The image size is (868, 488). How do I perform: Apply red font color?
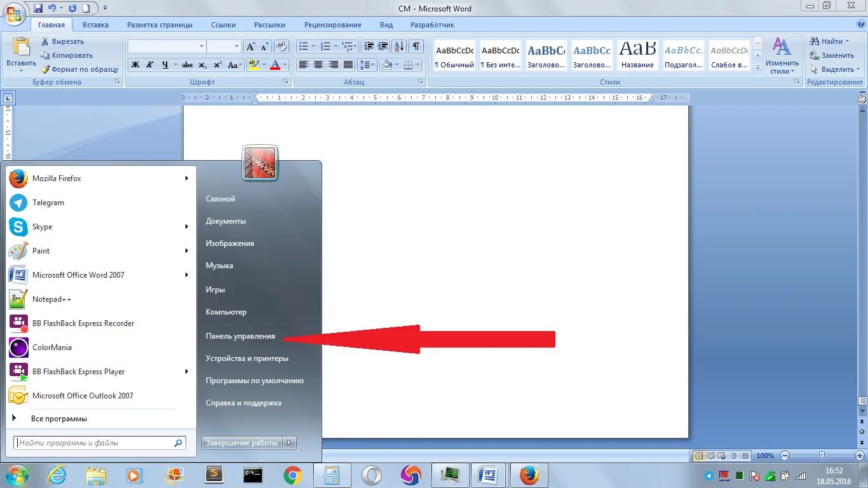[x=275, y=65]
